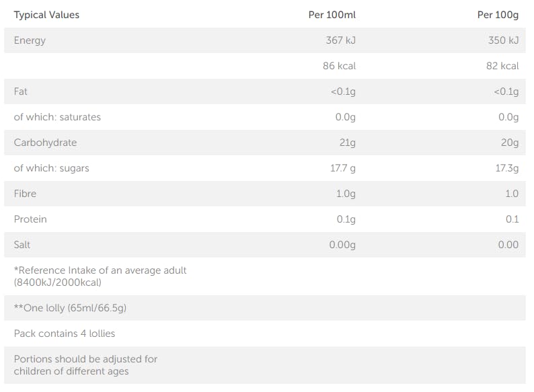The height and width of the screenshot is (392, 534).
Task: Click the 'of which: saturates' label
Action: point(57,117)
